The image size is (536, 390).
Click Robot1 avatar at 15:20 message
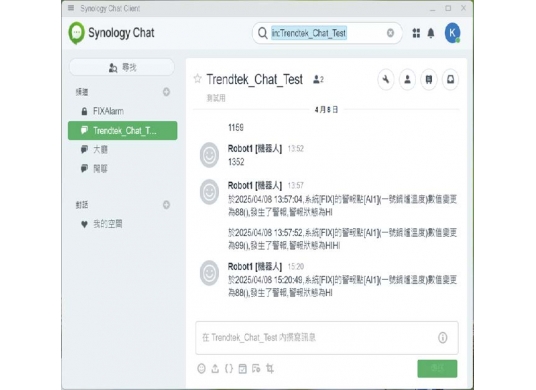pyautogui.click(x=209, y=273)
